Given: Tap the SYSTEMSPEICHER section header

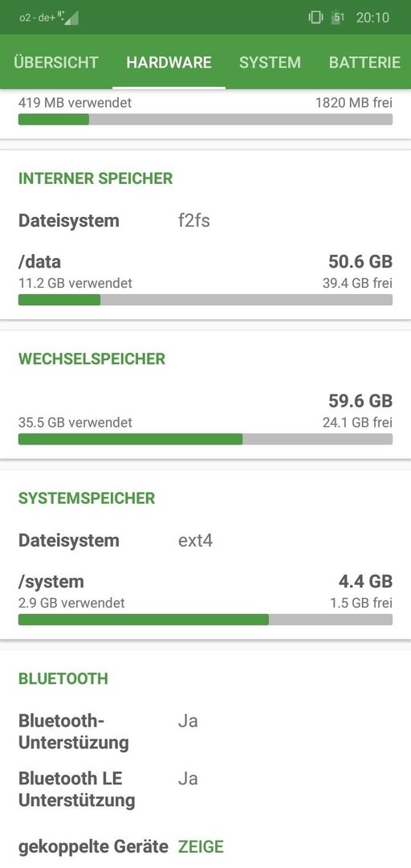Looking at the screenshot, I should click(x=87, y=498).
